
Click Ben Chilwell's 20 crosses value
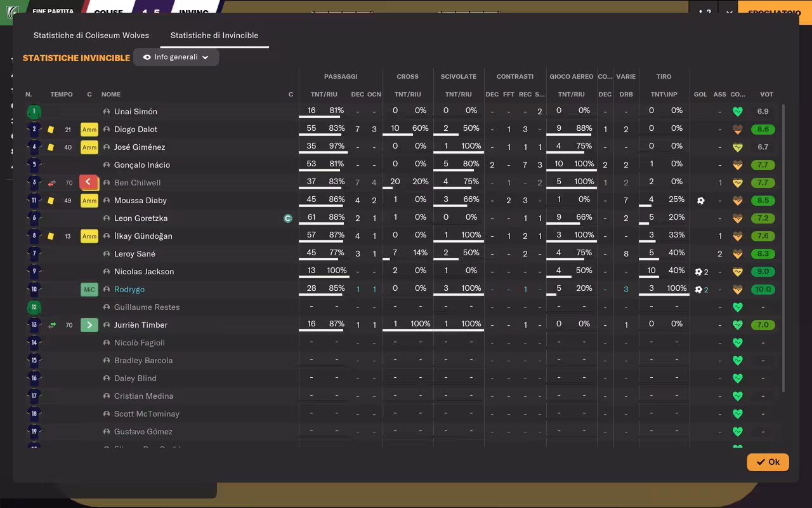click(x=395, y=182)
